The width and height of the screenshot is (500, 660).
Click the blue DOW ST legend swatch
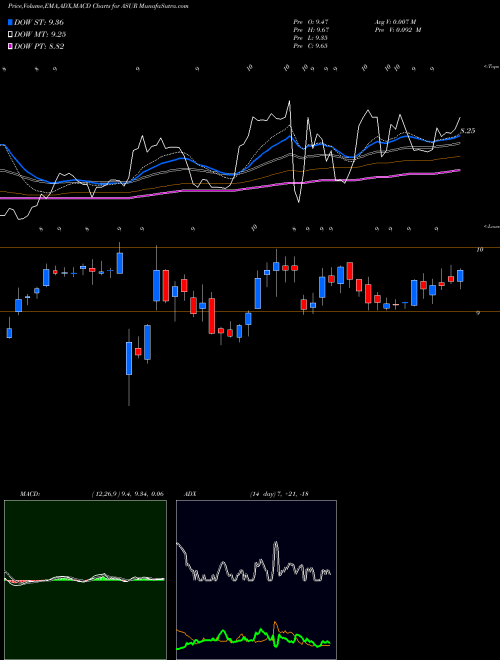point(10,22)
